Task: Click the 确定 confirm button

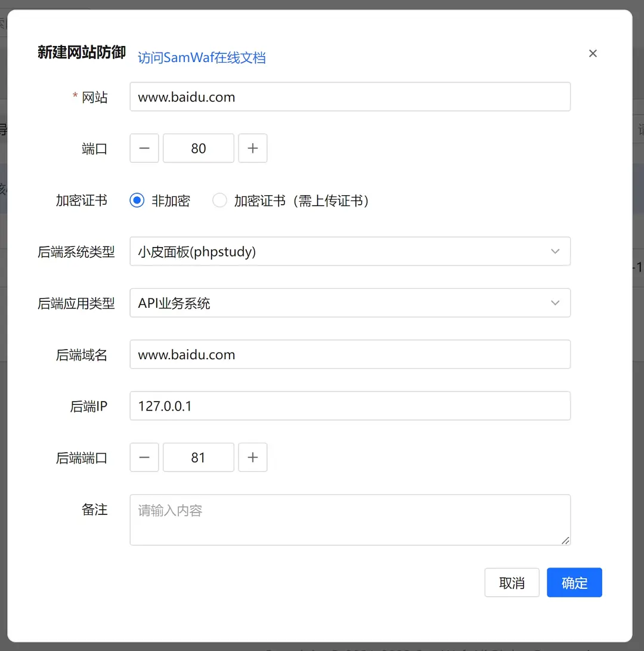Action: point(574,582)
